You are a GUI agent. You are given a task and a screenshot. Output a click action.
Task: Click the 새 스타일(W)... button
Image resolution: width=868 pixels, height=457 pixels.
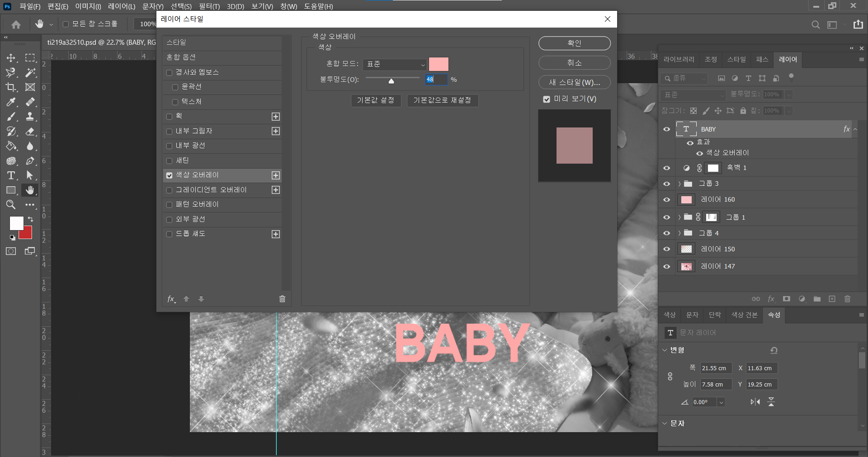click(x=574, y=82)
